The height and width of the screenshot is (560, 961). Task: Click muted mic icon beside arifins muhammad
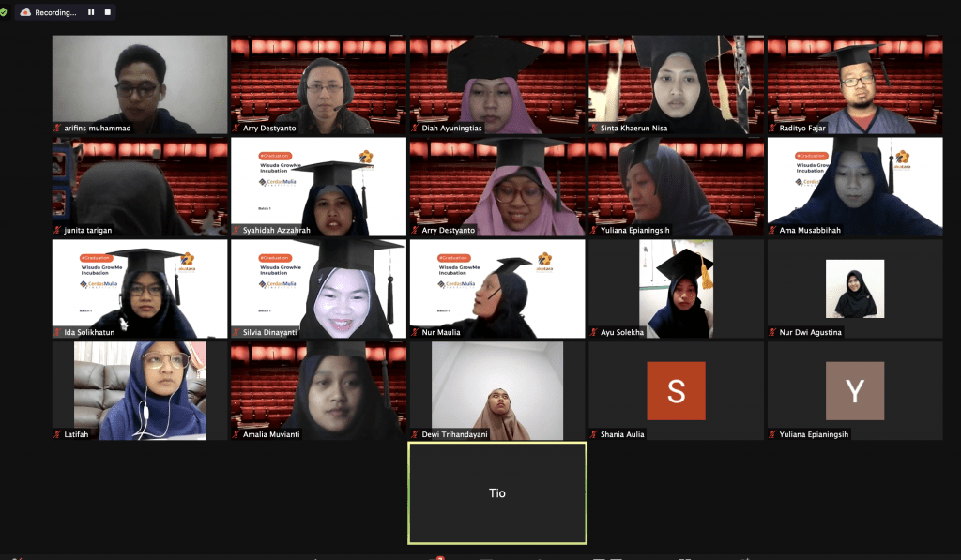tap(57, 129)
